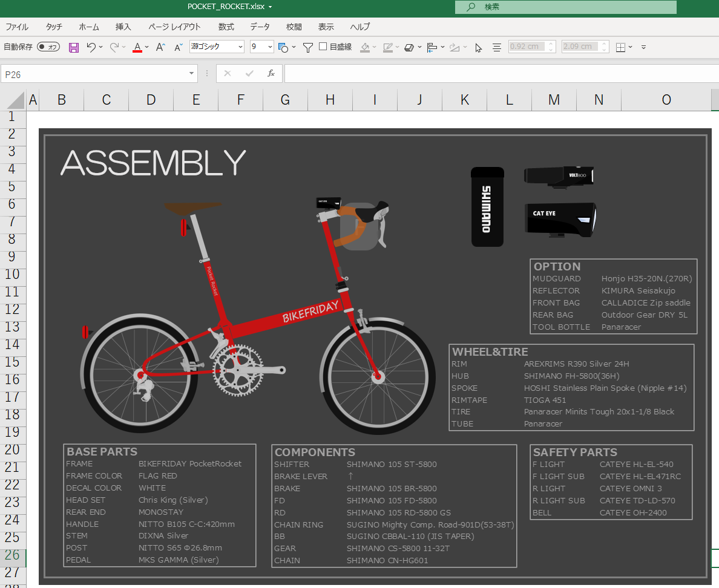Click the Redo arrow icon
Image resolution: width=719 pixels, height=588 pixels.
114,47
